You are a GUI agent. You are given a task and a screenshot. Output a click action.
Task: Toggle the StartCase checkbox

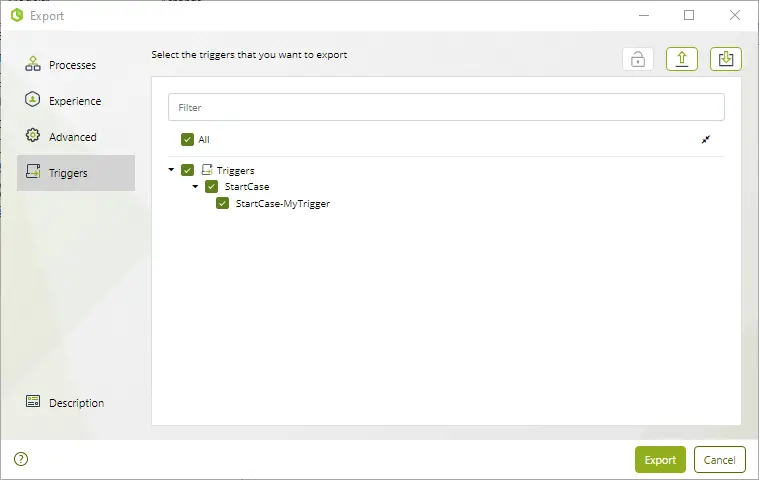(212, 186)
